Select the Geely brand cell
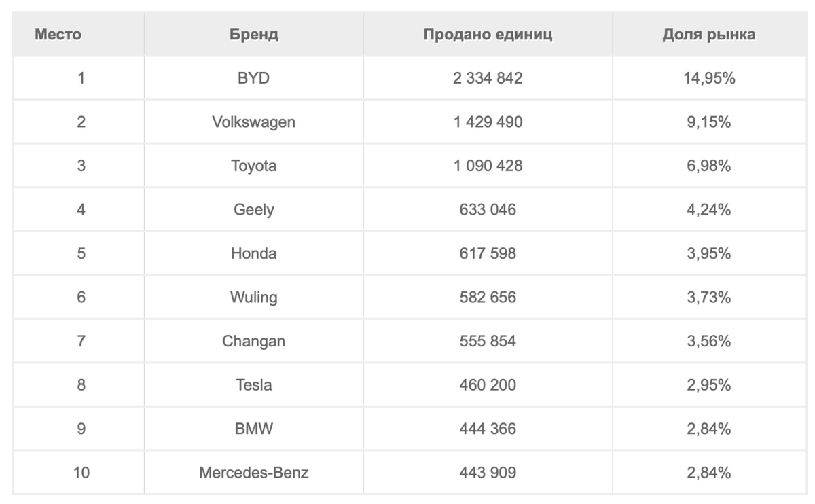 [x=253, y=210]
